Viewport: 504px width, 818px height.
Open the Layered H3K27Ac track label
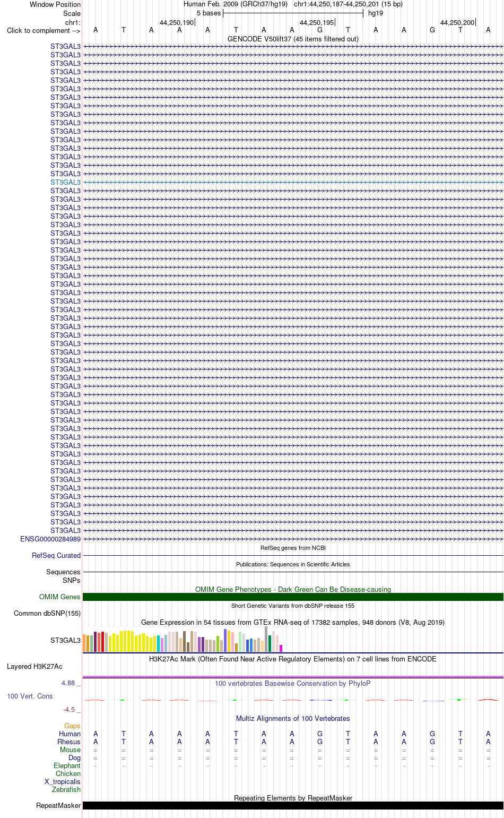(x=34, y=666)
